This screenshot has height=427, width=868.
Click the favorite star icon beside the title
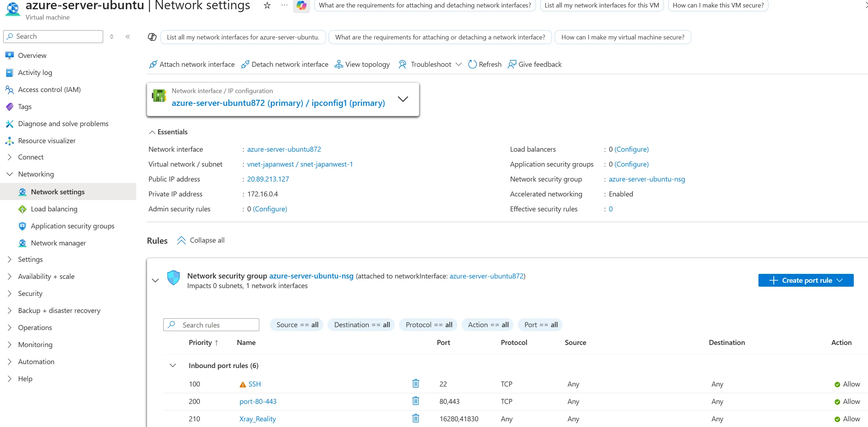coord(267,5)
